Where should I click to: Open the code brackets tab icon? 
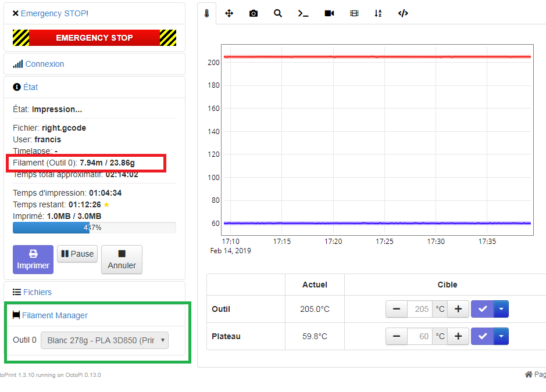click(403, 13)
